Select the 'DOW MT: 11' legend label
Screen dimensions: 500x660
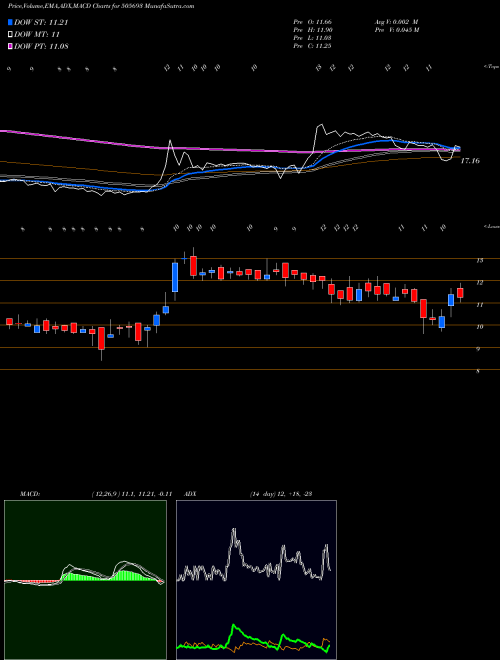tap(37, 35)
